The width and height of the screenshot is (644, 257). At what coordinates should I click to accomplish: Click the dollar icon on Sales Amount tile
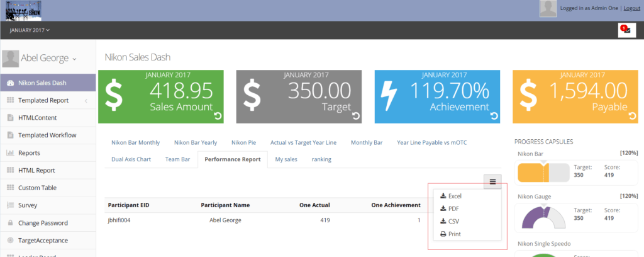click(114, 95)
